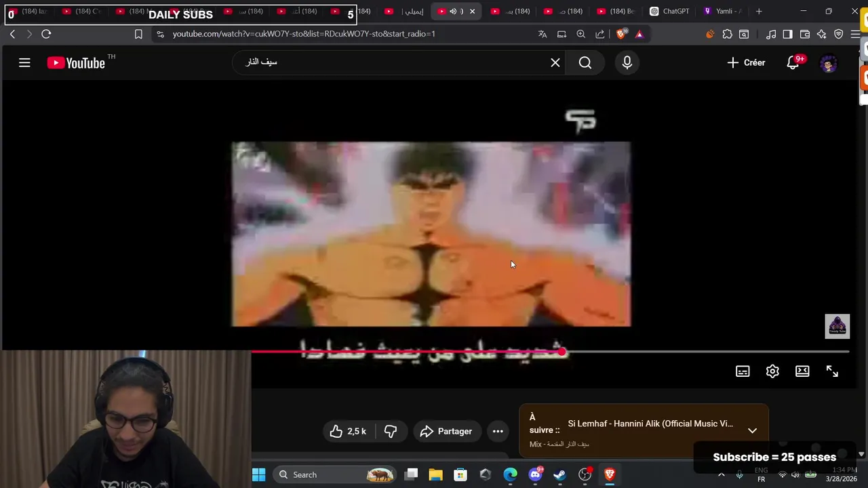Show hidden system tray icons chevron
868x488 pixels.
coord(722,474)
